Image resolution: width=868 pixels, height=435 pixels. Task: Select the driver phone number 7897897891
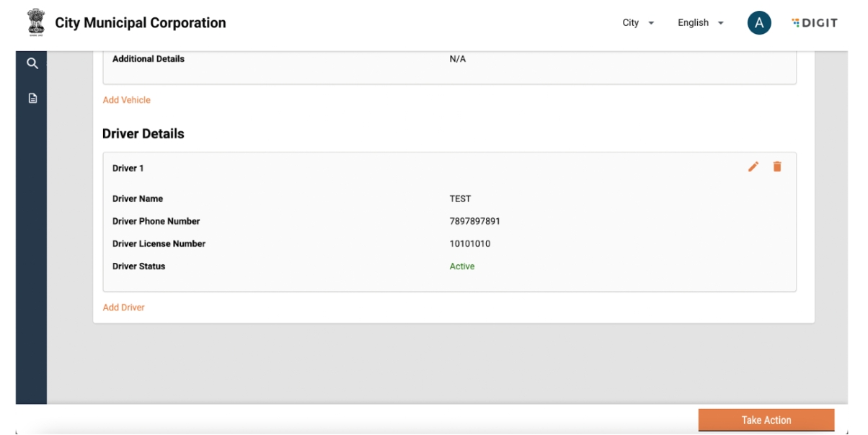click(474, 221)
